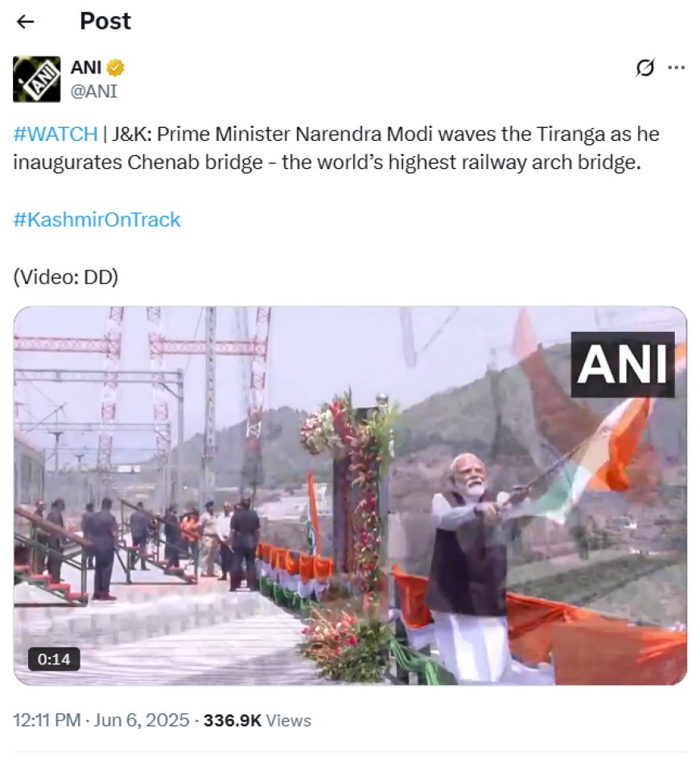Go back using the left arrow

[25, 21]
